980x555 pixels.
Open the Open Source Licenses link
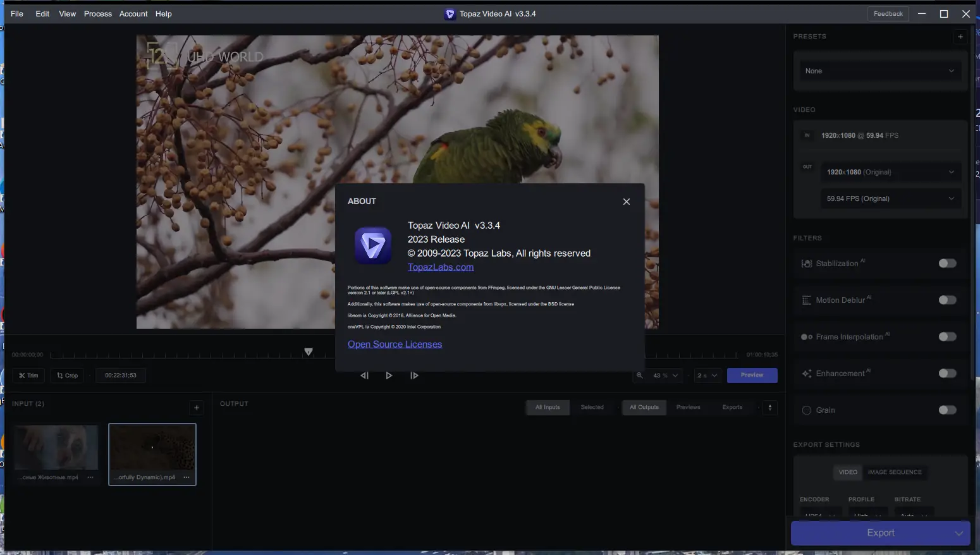tap(395, 345)
